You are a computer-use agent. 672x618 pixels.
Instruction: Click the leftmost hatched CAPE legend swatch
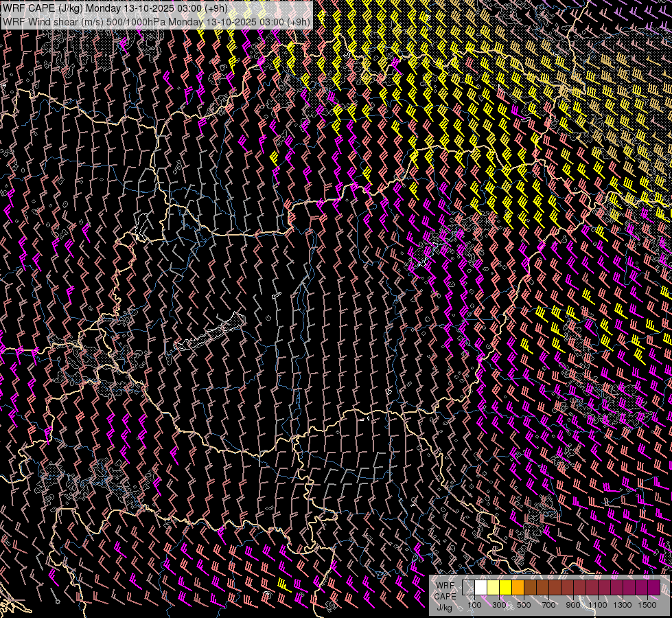(468, 588)
